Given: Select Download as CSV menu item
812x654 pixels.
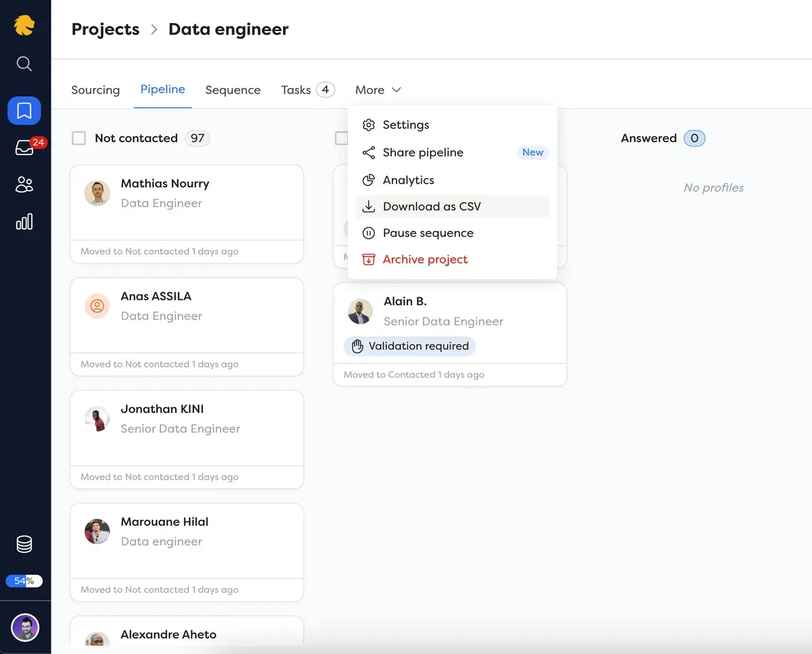Looking at the screenshot, I should tap(432, 206).
